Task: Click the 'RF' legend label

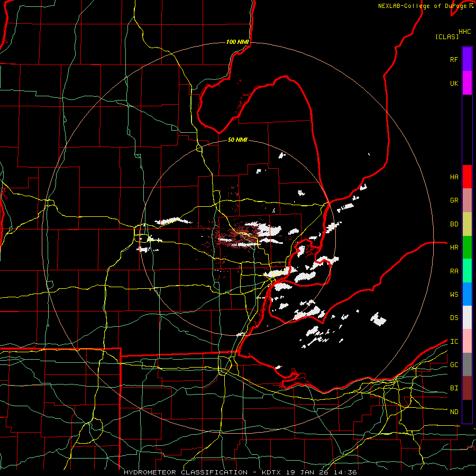Action: (x=454, y=59)
